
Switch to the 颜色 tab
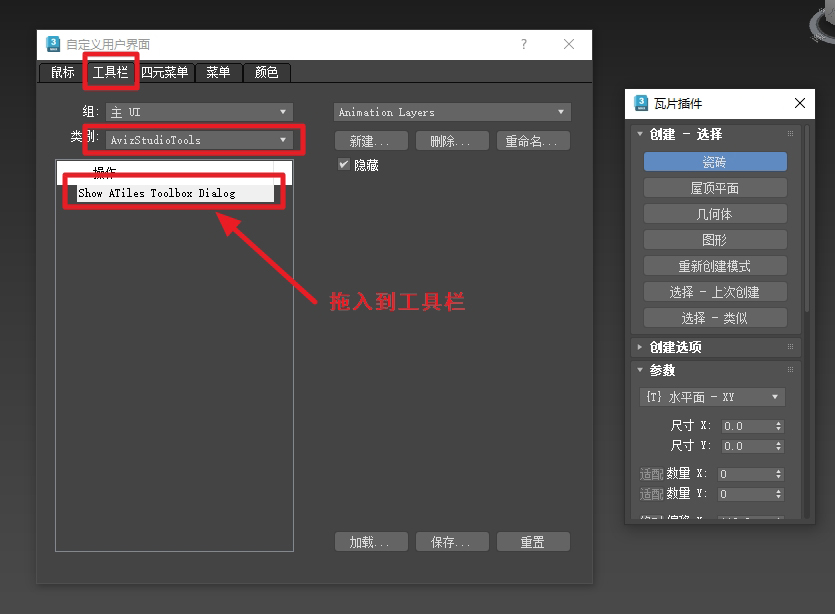point(266,72)
